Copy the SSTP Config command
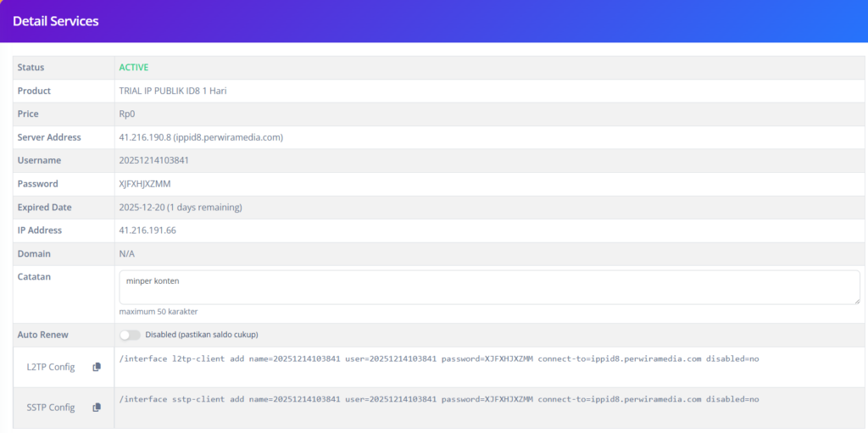Screen dimensions: 868x433 tap(97, 408)
